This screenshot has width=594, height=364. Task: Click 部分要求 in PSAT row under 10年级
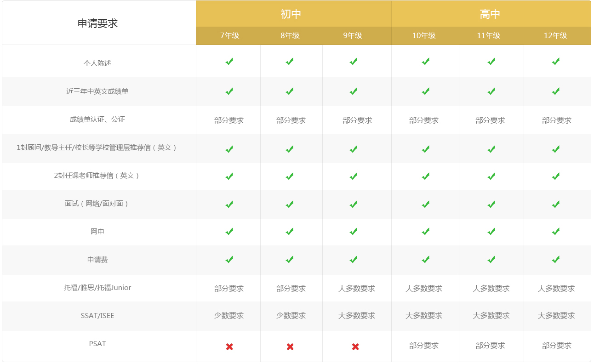424,346
